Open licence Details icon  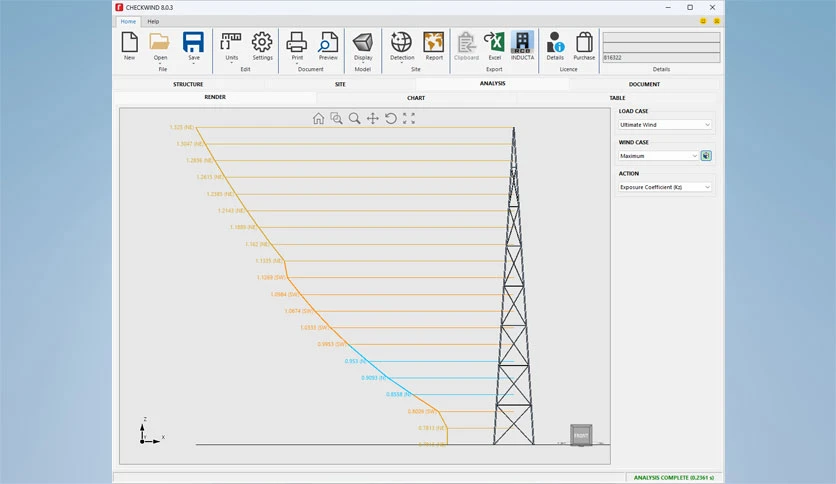[x=555, y=45]
